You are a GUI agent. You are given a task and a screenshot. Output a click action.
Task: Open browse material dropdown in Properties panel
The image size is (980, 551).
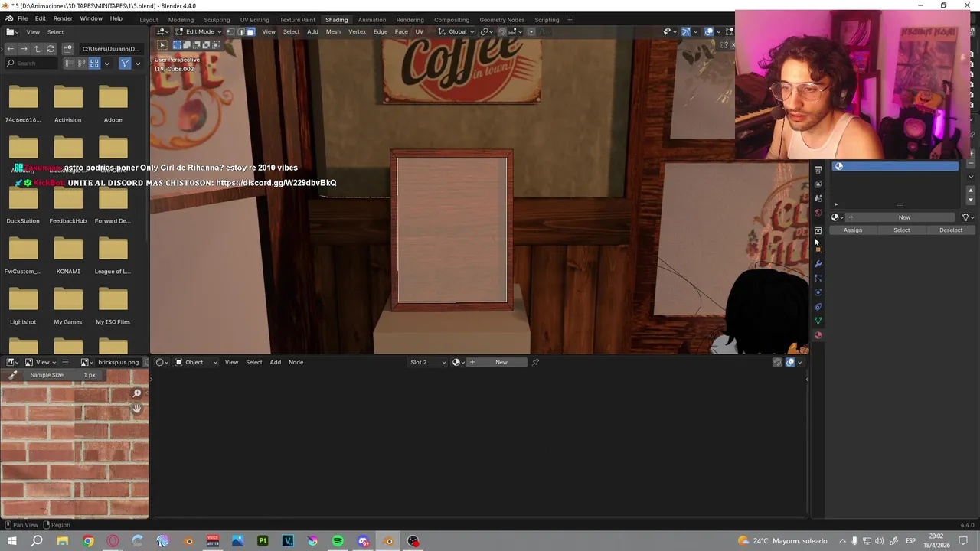coord(837,217)
